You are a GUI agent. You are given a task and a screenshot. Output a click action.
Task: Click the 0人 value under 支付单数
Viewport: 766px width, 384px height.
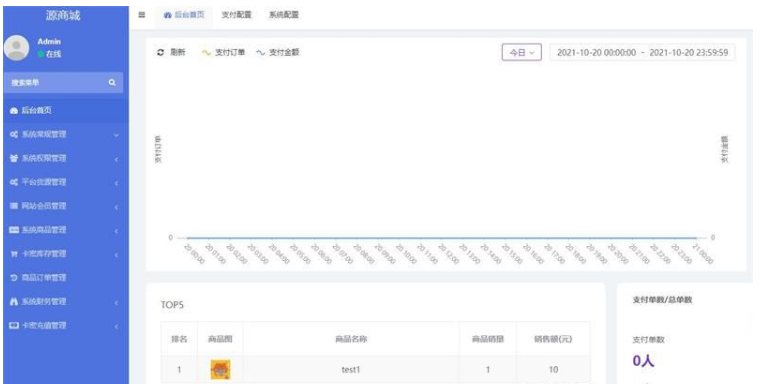[643, 361]
